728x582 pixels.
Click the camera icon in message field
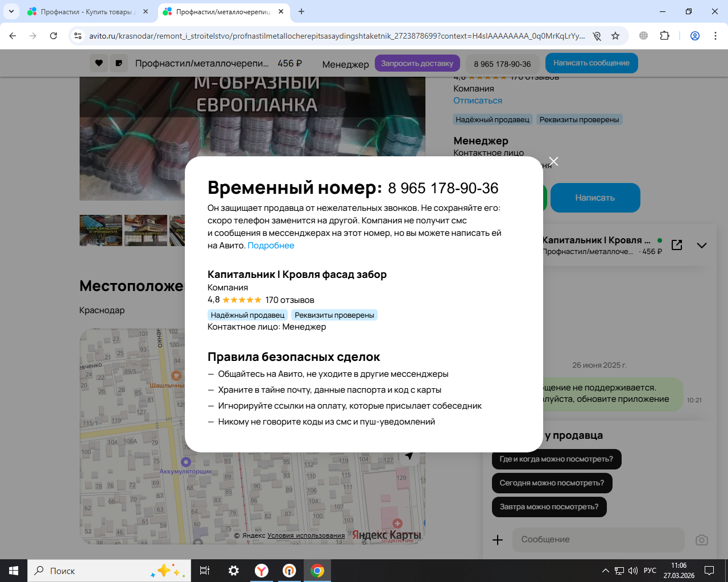[702, 540]
